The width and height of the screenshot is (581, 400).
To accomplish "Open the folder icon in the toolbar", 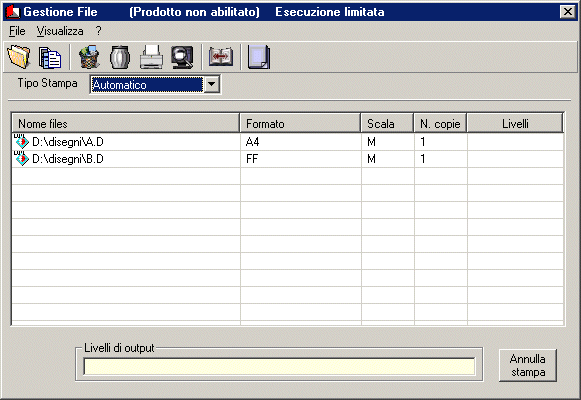I will pos(19,57).
